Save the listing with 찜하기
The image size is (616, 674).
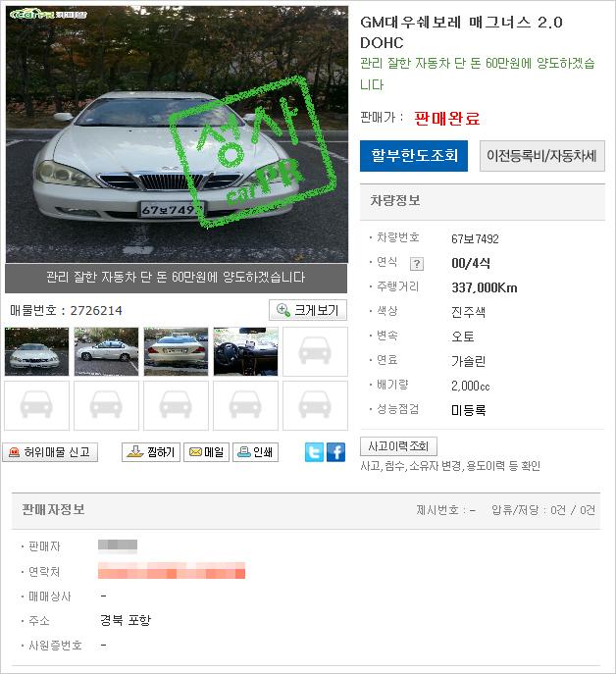click(151, 452)
